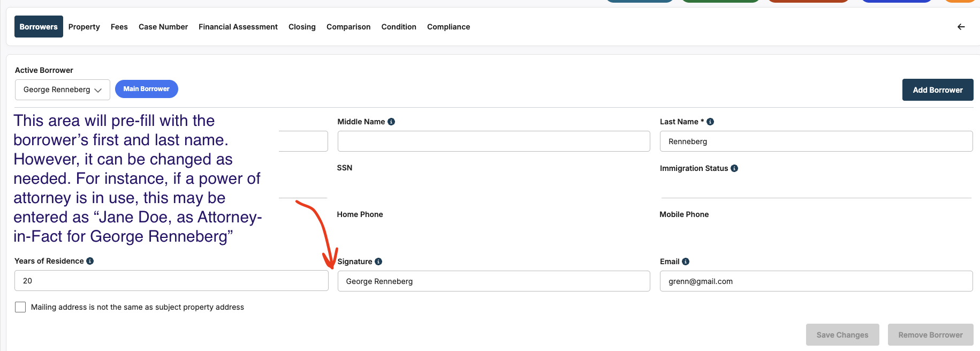Click info icon beside Years of Residence
Screen dimensions: 980x351
coord(90,261)
